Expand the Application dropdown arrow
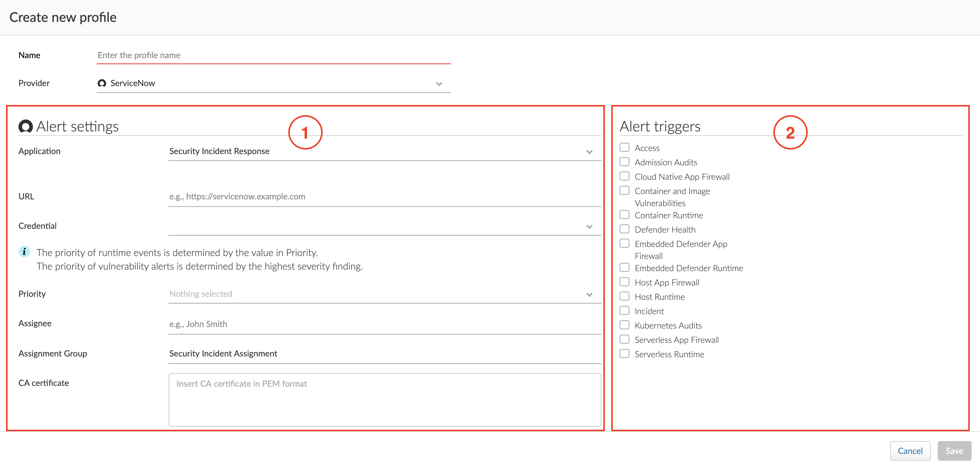The image size is (980, 469). [589, 152]
